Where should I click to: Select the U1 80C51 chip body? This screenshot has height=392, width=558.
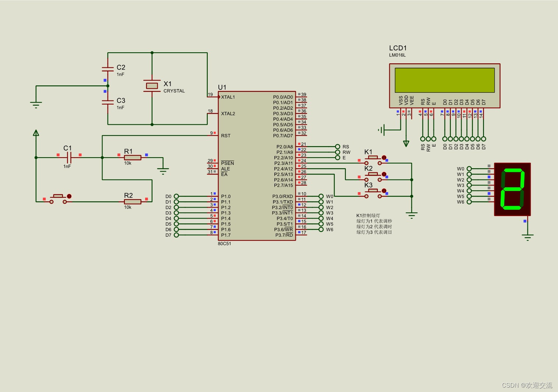pos(257,166)
